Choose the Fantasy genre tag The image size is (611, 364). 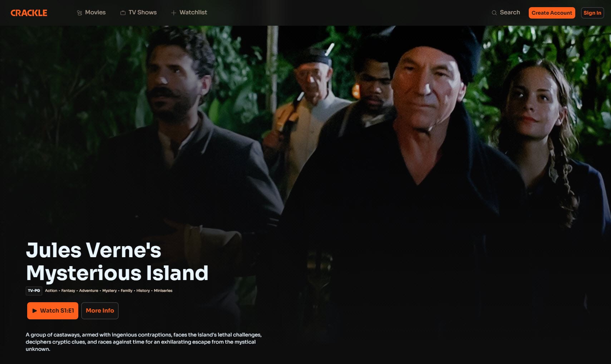pos(68,291)
